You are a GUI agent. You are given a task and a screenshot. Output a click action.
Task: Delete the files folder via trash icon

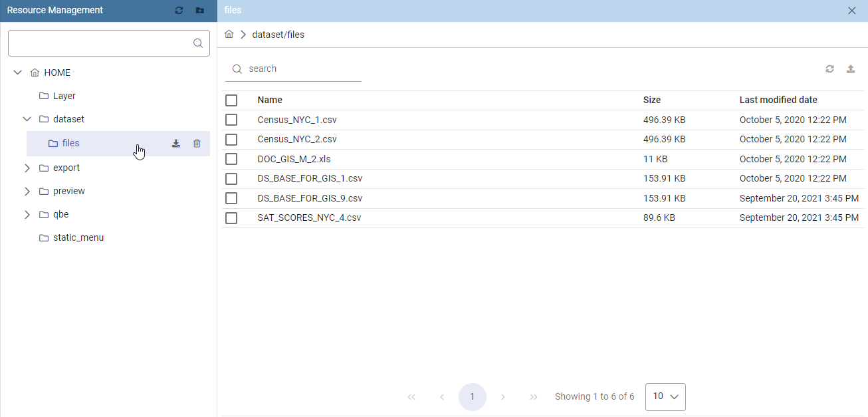197,143
